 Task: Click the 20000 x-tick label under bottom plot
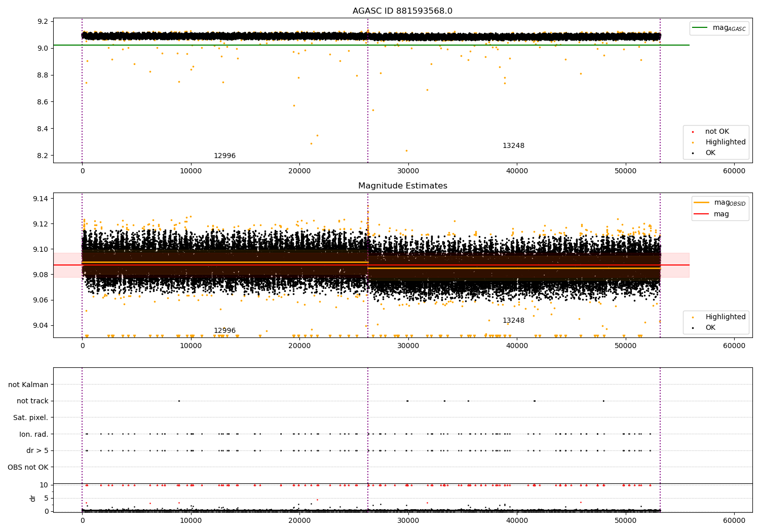299,520
